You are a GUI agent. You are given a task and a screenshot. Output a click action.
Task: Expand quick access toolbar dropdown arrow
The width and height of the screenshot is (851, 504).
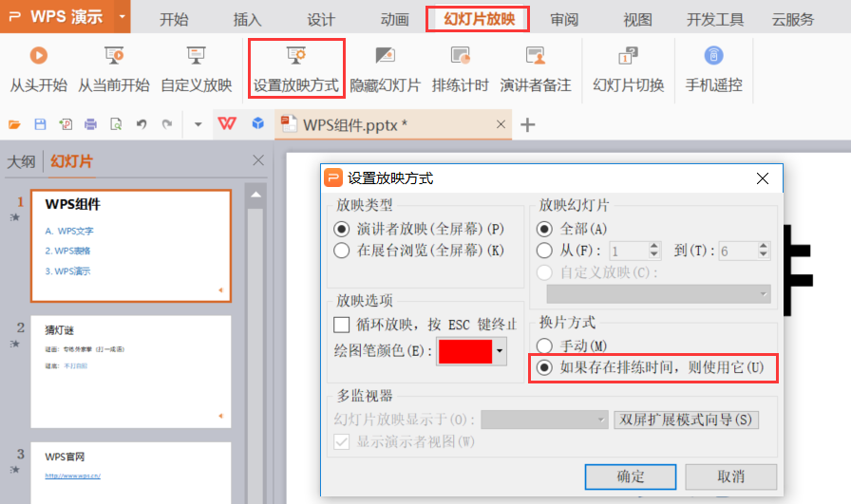pyautogui.click(x=199, y=124)
